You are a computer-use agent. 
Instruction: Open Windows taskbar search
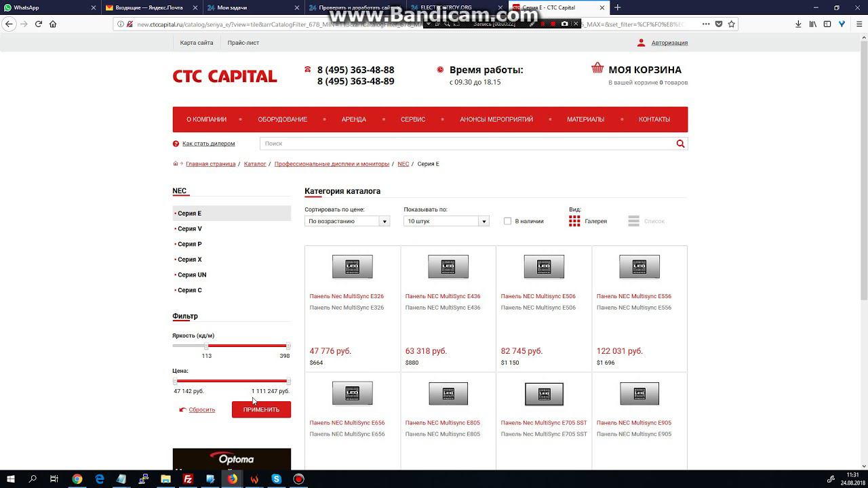point(33,479)
